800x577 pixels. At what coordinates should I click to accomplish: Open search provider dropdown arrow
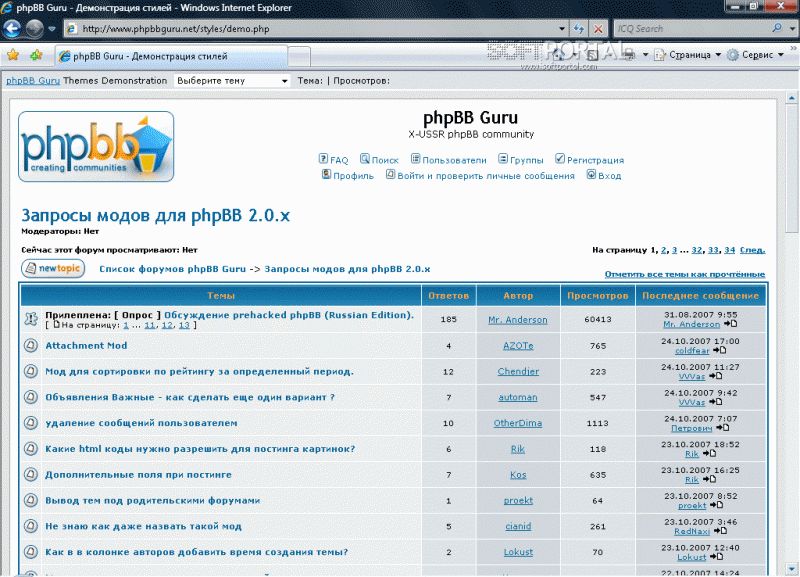pyautogui.click(x=792, y=29)
